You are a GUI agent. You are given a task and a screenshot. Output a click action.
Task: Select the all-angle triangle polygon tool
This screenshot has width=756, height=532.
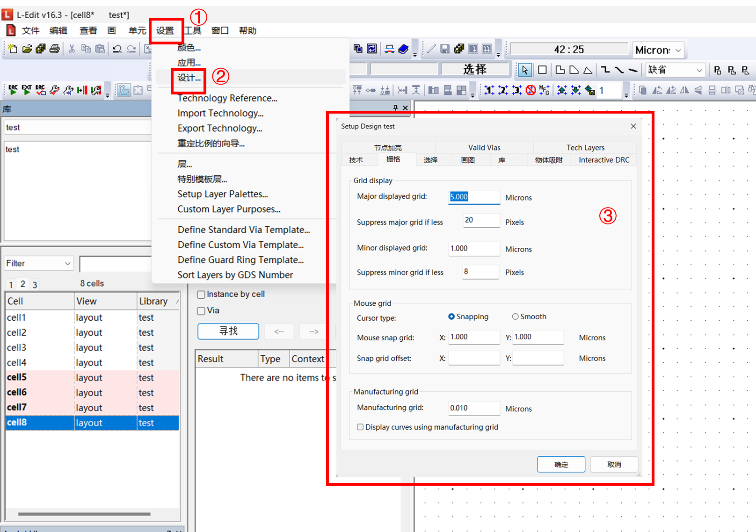588,70
